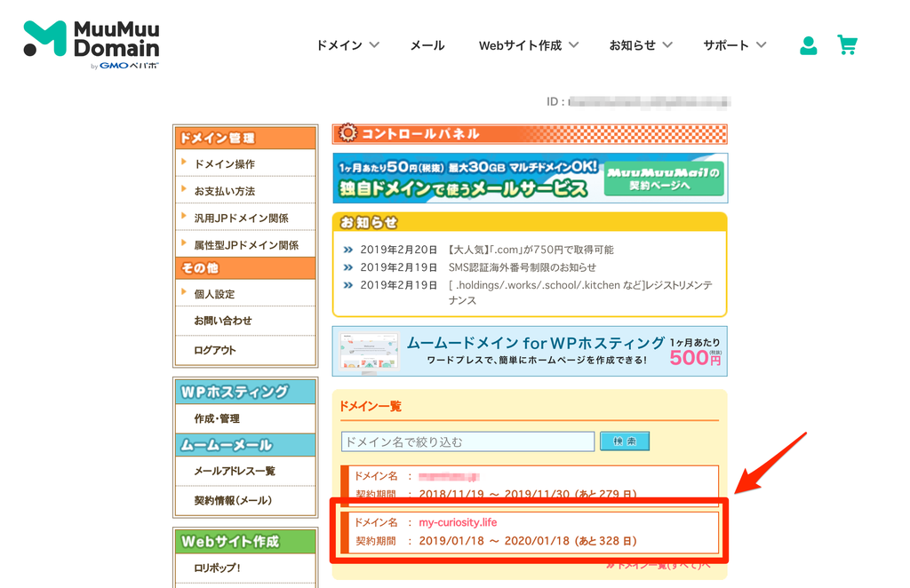The width and height of the screenshot is (910, 588).
Task: Expand the サポート dropdown menu
Action: coord(735,45)
